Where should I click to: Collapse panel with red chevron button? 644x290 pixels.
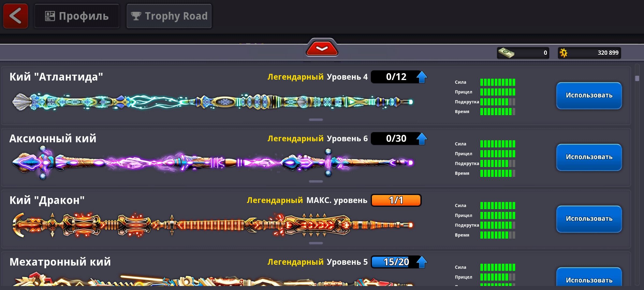point(322,48)
